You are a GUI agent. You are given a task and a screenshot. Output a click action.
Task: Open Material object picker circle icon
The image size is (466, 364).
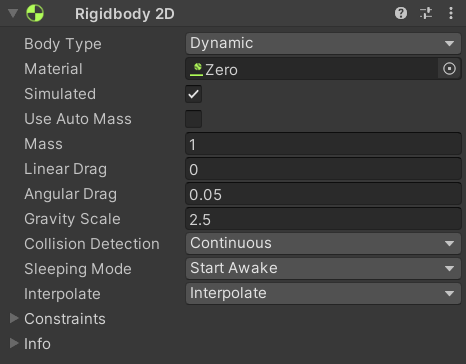click(449, 69)
